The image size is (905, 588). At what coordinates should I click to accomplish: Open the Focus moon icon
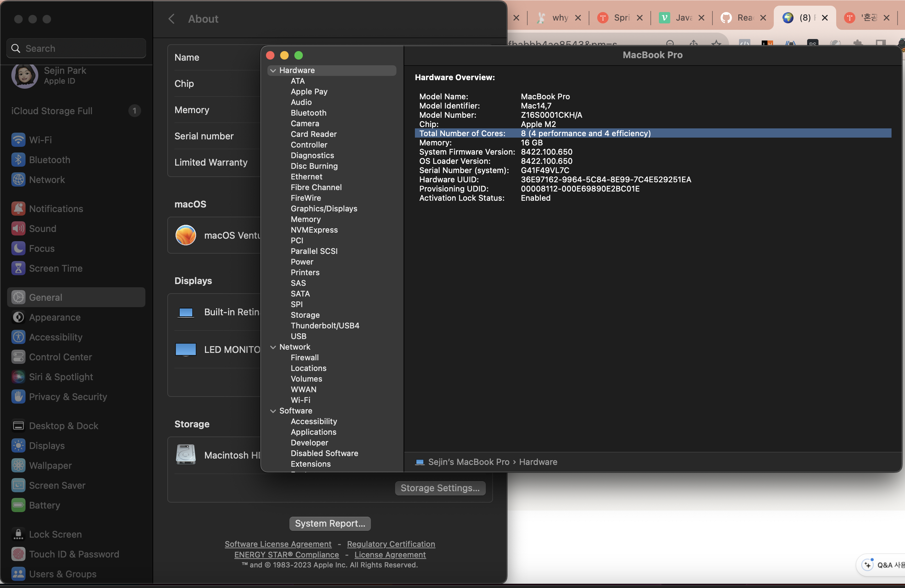pyautogui.click(x=18, y=248)
